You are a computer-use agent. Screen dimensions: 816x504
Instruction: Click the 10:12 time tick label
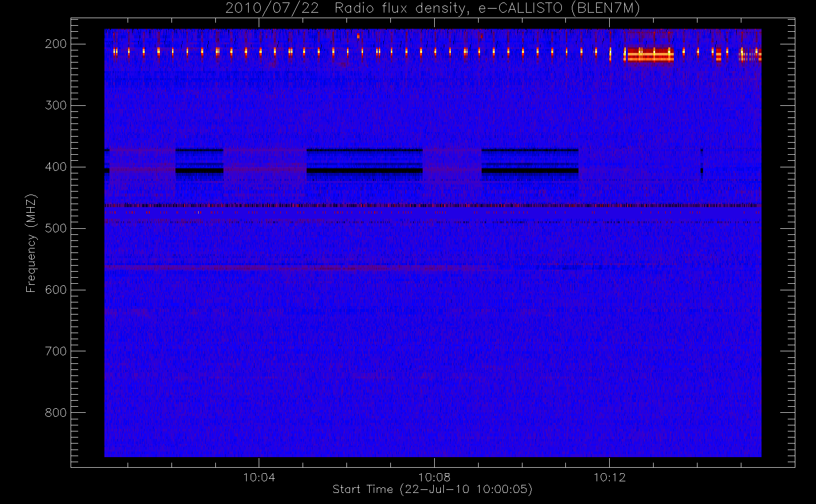(x=609, y=477)
